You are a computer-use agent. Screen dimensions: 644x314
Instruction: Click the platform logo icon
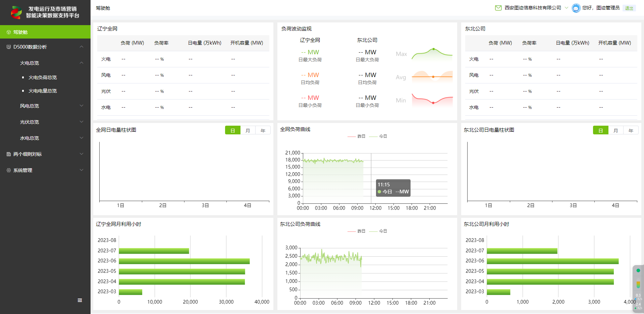pos(16,12)
